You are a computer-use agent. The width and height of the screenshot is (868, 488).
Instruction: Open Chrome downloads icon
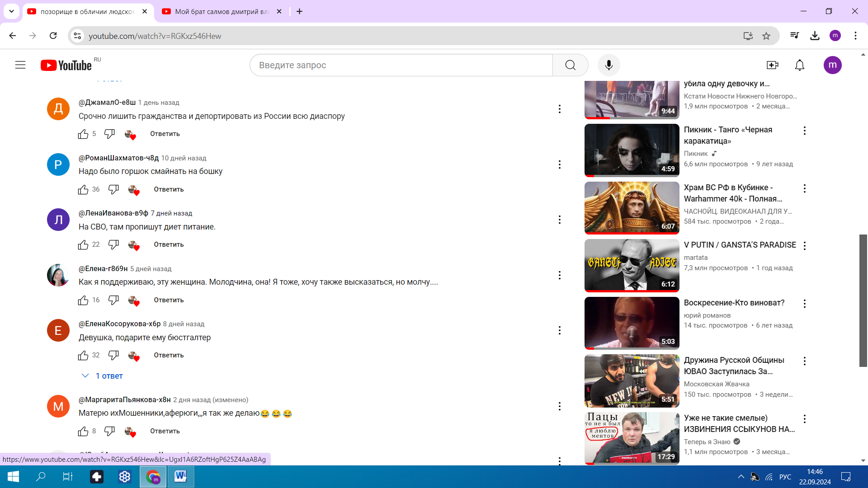coord(815,36)
